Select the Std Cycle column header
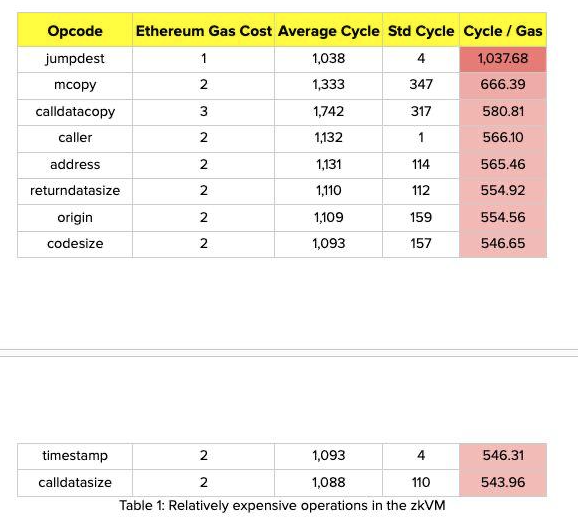The height and width of the screenshot is (522, 578). coord(421,30)
